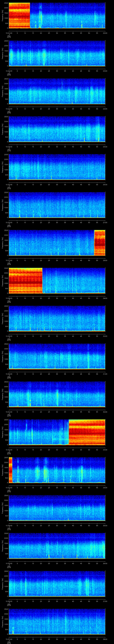Click the 10-second tick below the 10:36 spectrogram
Viewport: 114px width, 644px height.
25,601
